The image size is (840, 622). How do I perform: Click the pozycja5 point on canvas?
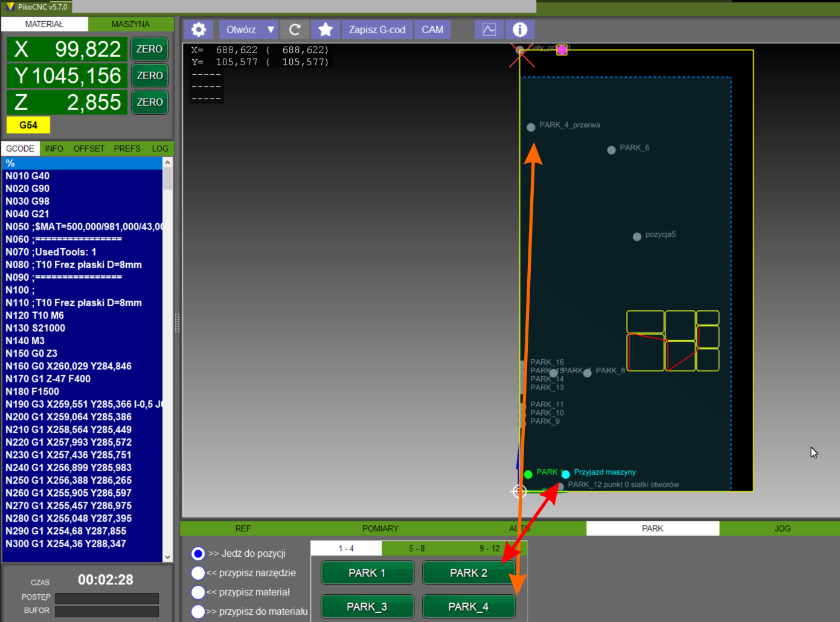coord(636,237)
